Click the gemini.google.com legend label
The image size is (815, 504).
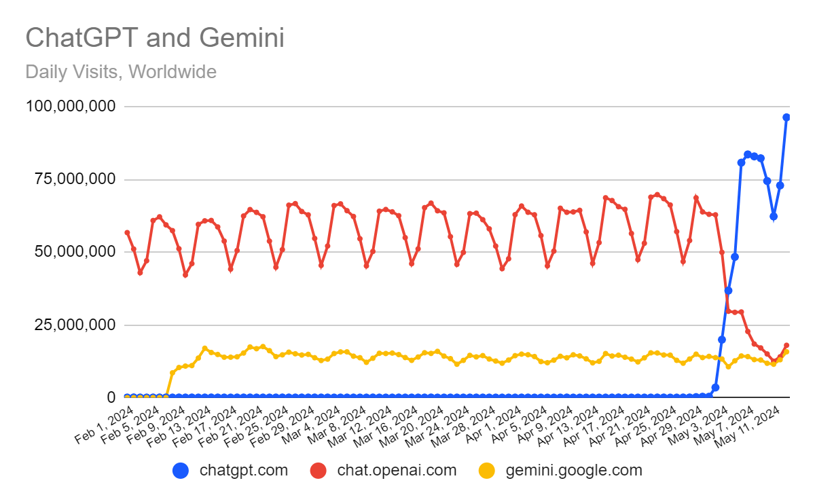(x=574, y=470)
